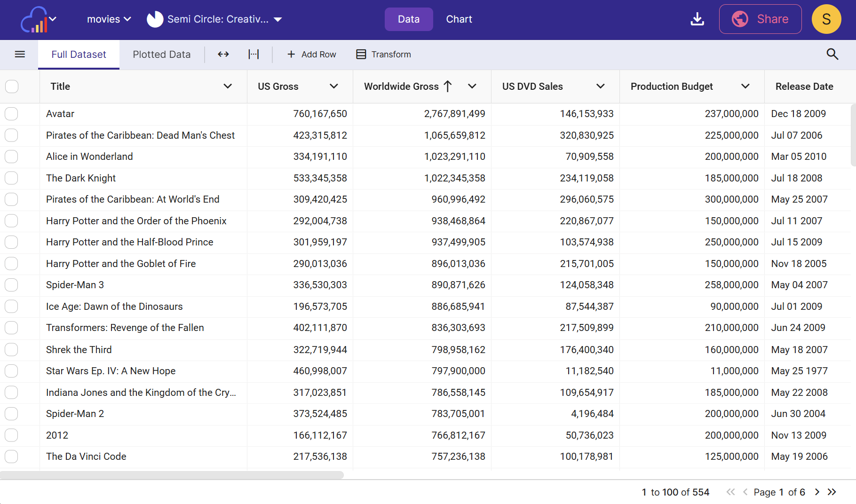Open US DVD Sales column dropdown
This screenshot has height=504, width=856.
coord(600,87)
